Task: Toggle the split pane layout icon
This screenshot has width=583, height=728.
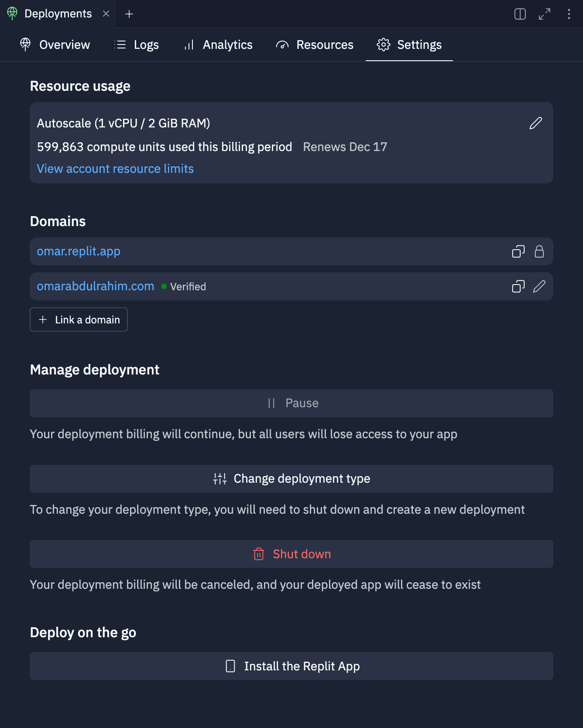Action: [x=520, y=14]
